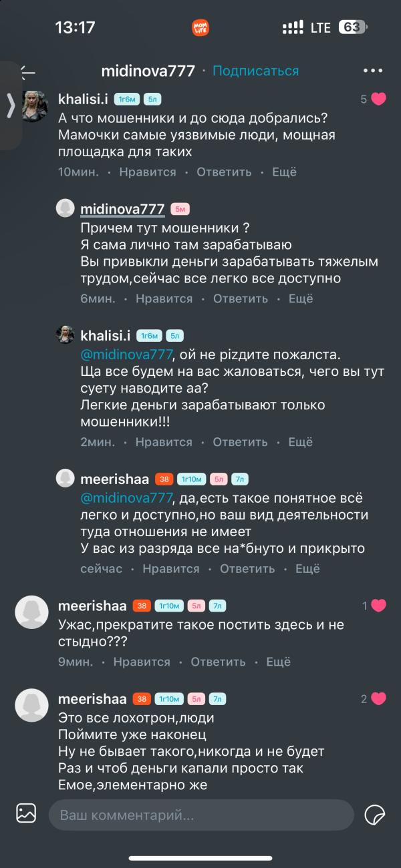Open the image attachment picker
This screenshot has width=401, height=868.
pos(26,813)
